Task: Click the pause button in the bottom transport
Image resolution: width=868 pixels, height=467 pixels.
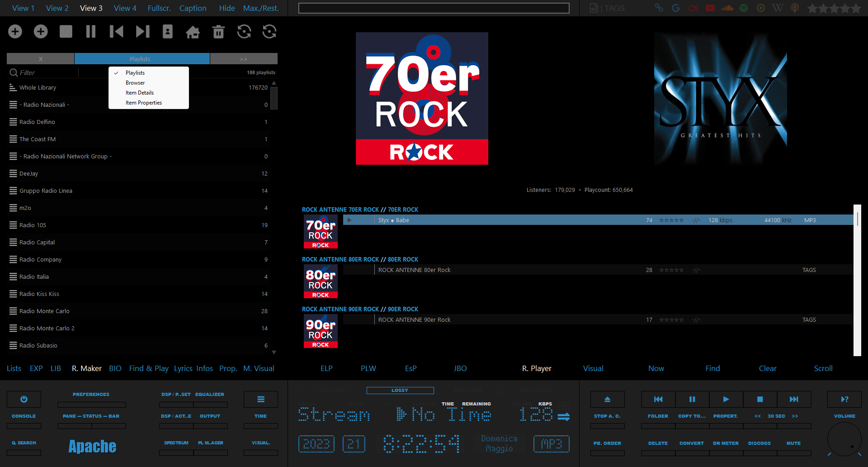Action: coord(692,399)
